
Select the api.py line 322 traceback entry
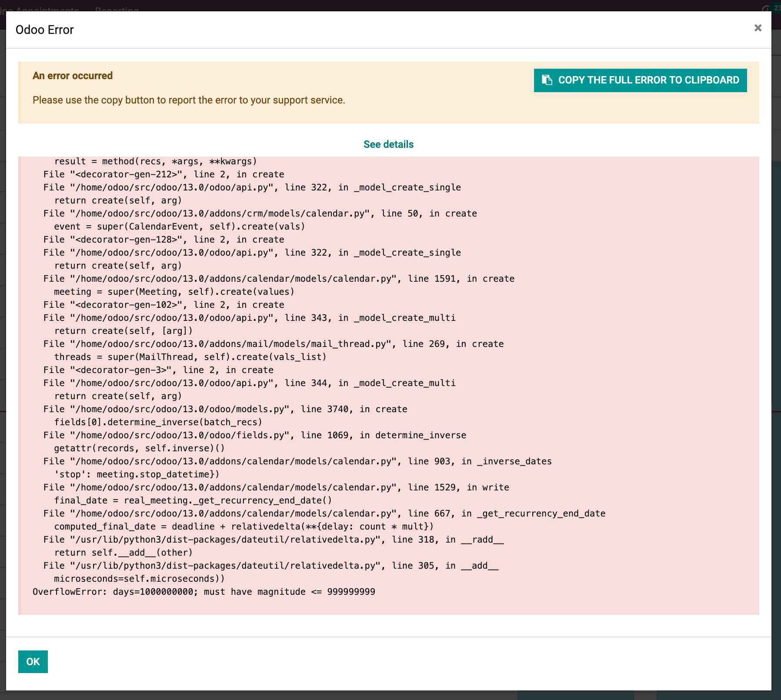point(252,187)
